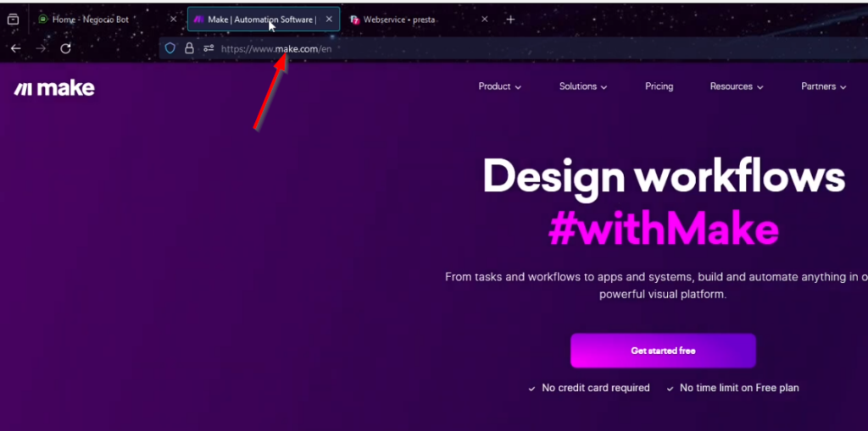Click the 'powerful visual platform.' text line

(663, 295)
